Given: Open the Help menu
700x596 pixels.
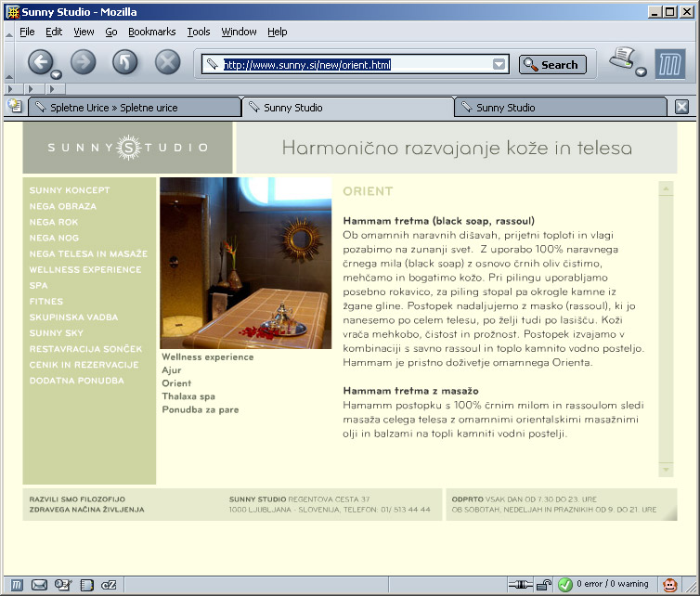Looking at the screenshot, I should tap(278, 32).
